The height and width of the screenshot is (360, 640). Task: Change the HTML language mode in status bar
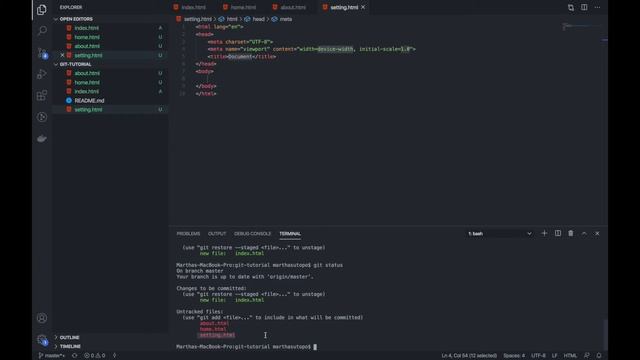point(570,356)
